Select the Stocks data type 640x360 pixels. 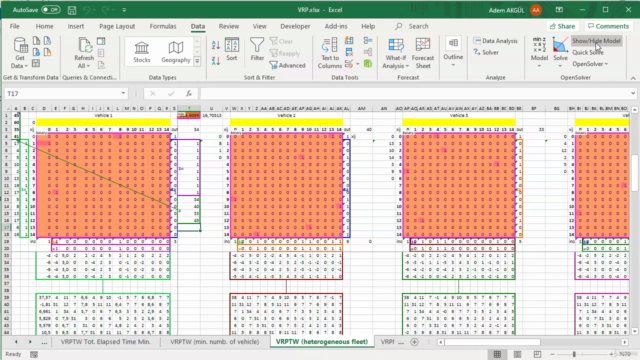[142, 52]
